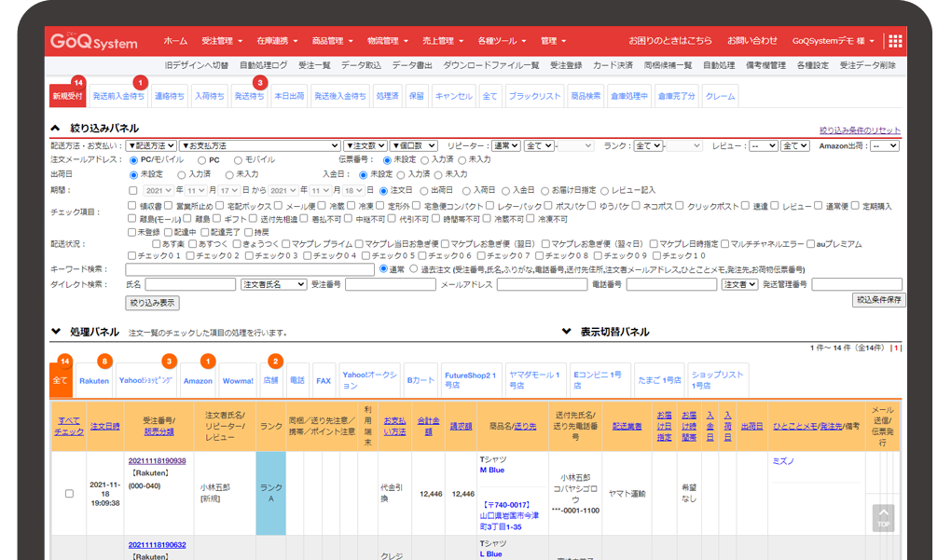Select the ブラックリスト status tab

point(534,96)
